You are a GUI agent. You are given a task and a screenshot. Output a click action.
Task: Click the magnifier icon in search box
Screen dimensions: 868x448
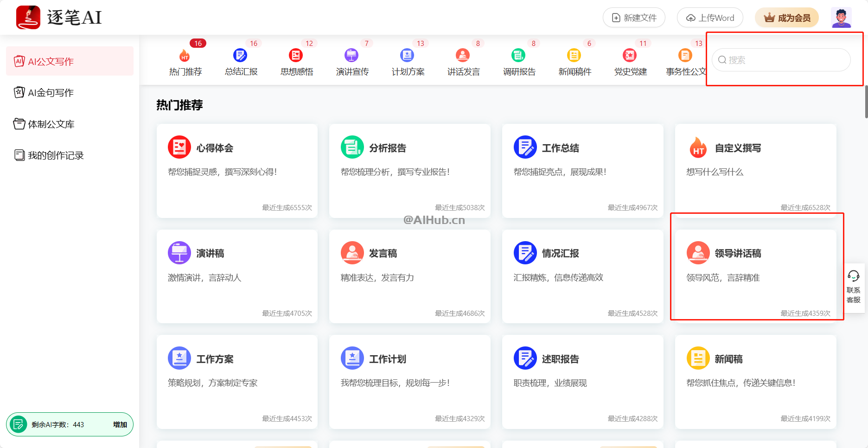(x=722, y=60)
